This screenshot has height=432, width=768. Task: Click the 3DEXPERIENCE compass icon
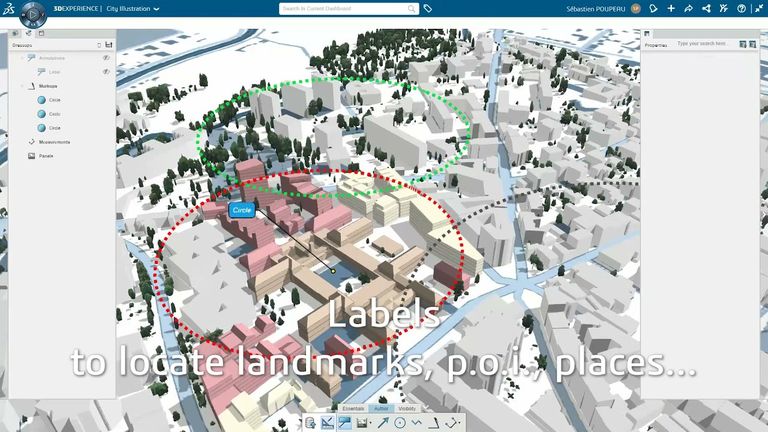(x=32, y=14)
